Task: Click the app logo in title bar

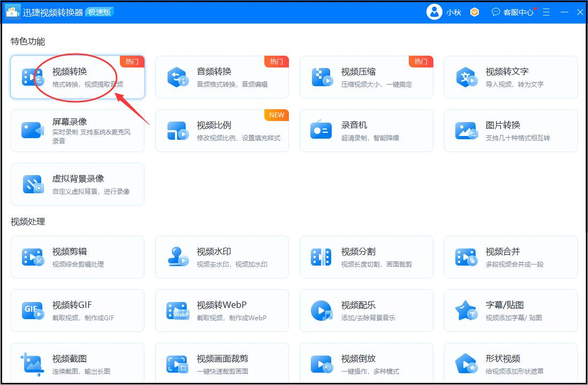Action: click(13, 12)
